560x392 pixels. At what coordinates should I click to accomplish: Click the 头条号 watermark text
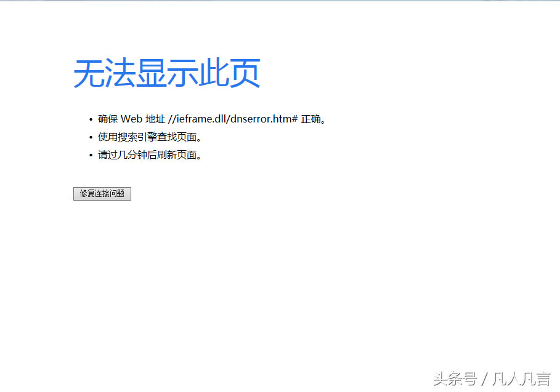click(x=455, y=379)
